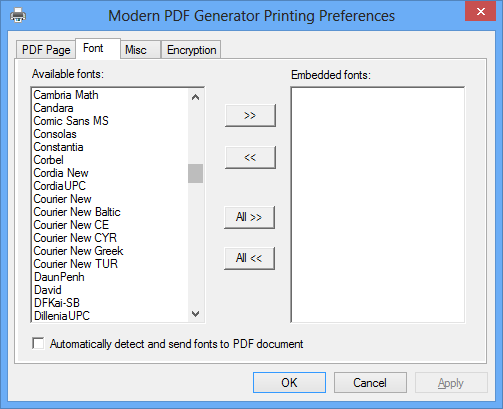Screen dimensions: 503x409
Task: Switch to the PDF Page tab
Action: (x=46, y=50)
